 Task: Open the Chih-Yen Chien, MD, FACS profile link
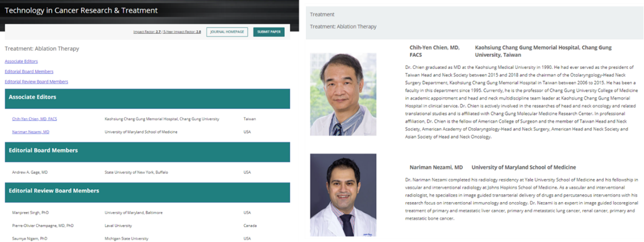click(35, 119)
